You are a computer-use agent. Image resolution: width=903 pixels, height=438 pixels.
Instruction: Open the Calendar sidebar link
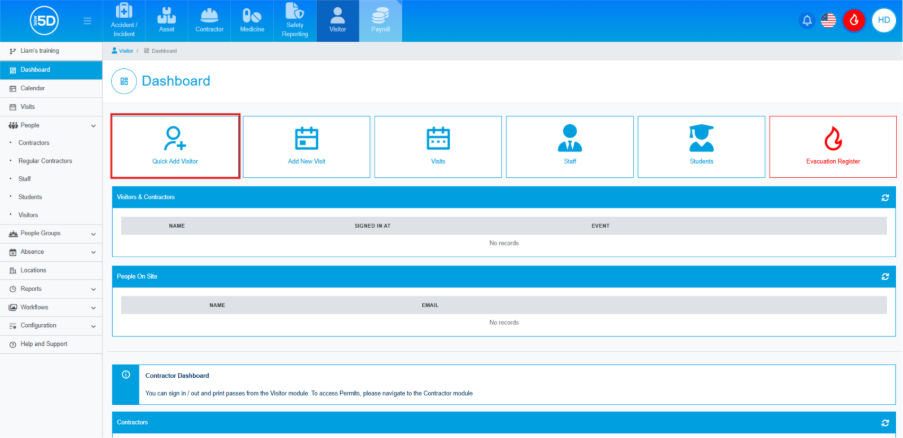pyautogui.click(x=32, y=88)
